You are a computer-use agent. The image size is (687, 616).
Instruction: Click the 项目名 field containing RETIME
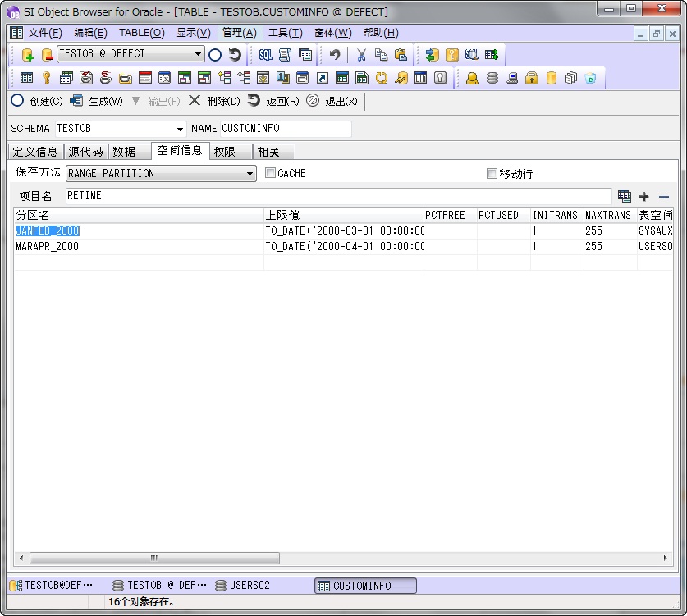coord(338,196)
